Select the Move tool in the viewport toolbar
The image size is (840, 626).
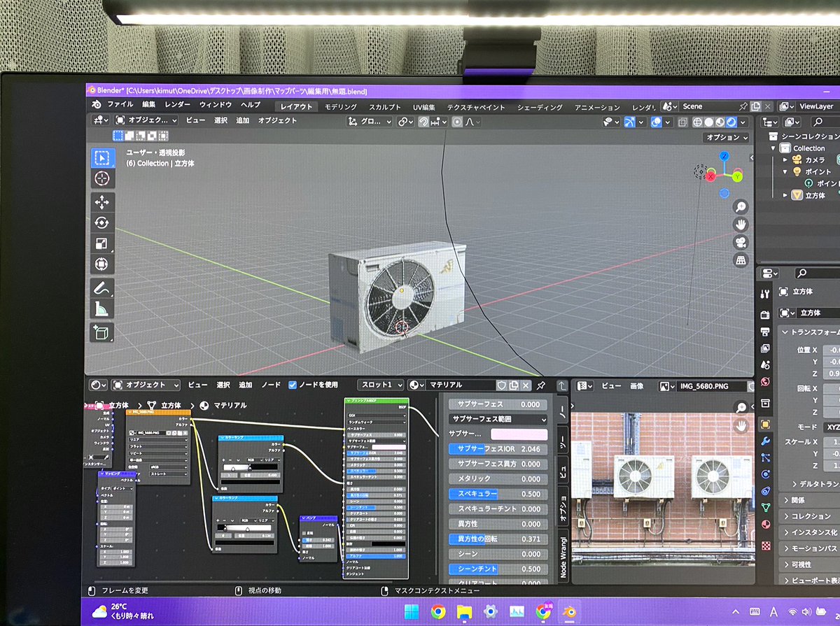[102, 203]
